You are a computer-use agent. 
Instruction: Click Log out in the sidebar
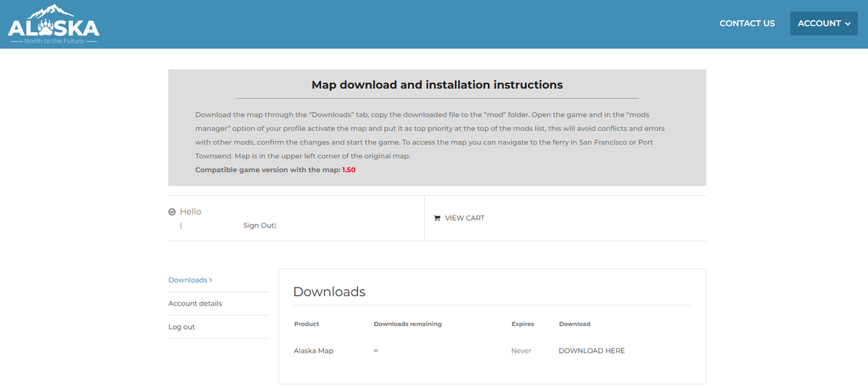(182, 327)
